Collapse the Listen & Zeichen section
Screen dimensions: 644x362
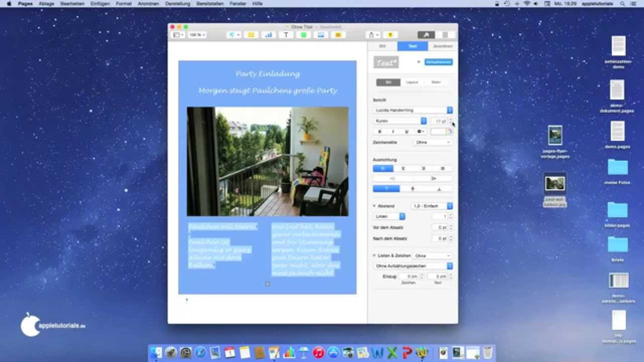coord(374,256)
